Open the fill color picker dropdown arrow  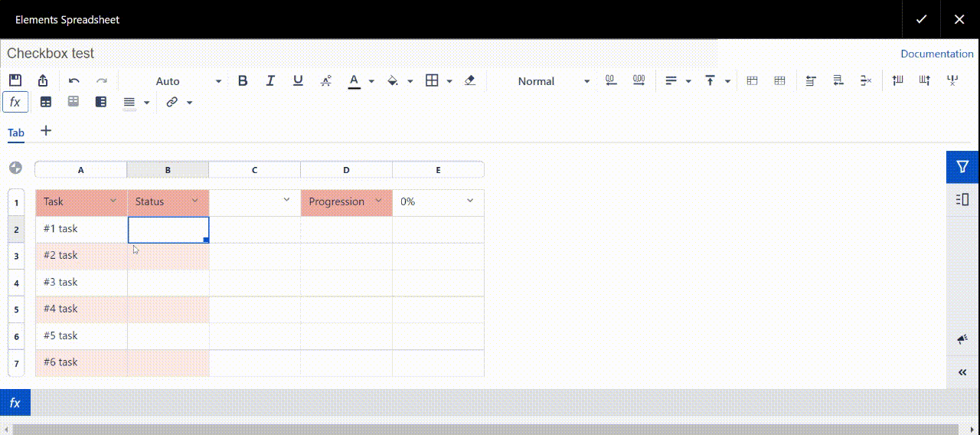(x=410, y=81)
